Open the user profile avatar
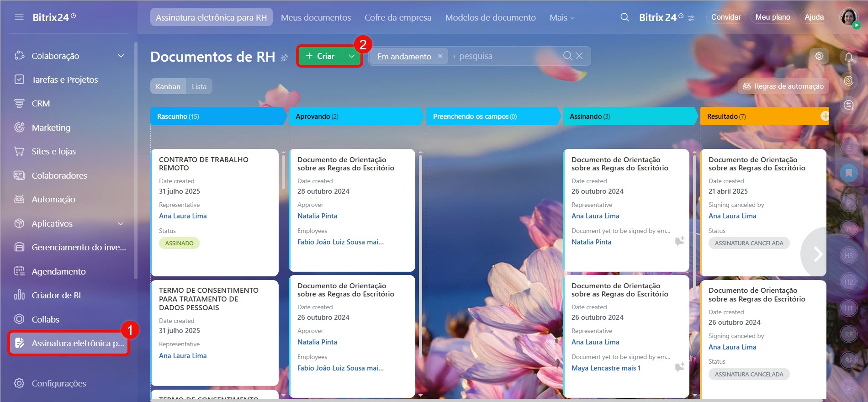Screen dimensions: 868x402 click(x=849, y=17)
